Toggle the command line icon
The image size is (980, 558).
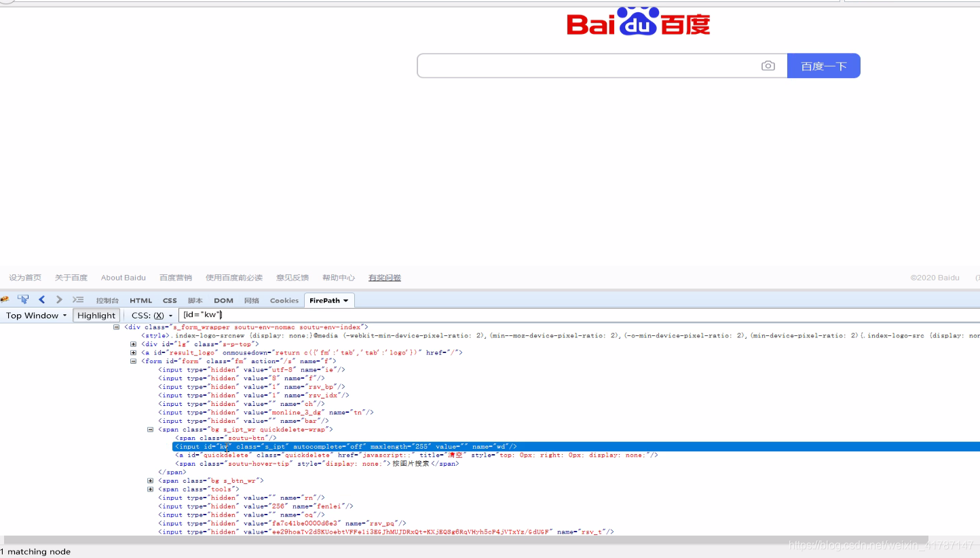click(78, 299)
